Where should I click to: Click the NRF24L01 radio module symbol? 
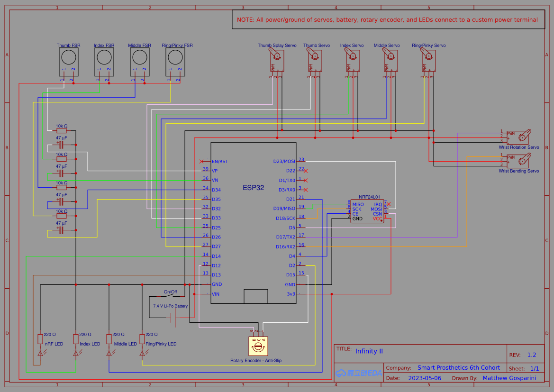click(x=367, y=211)
